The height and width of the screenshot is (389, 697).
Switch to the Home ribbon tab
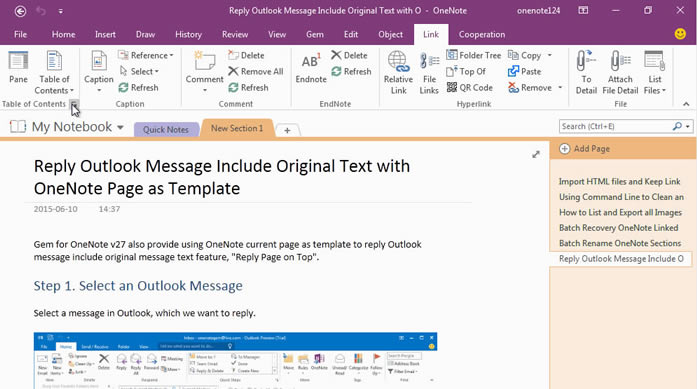[63, 34]
